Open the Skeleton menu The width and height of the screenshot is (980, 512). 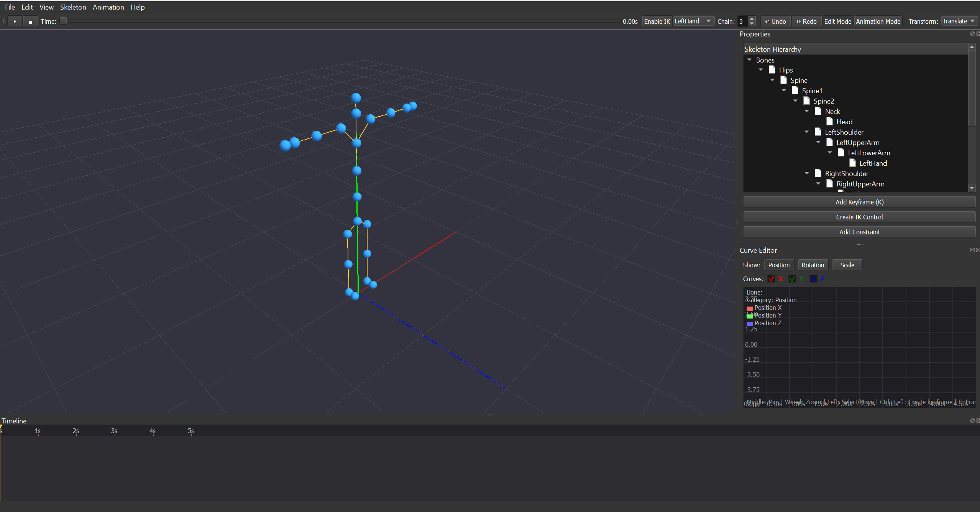73,7
